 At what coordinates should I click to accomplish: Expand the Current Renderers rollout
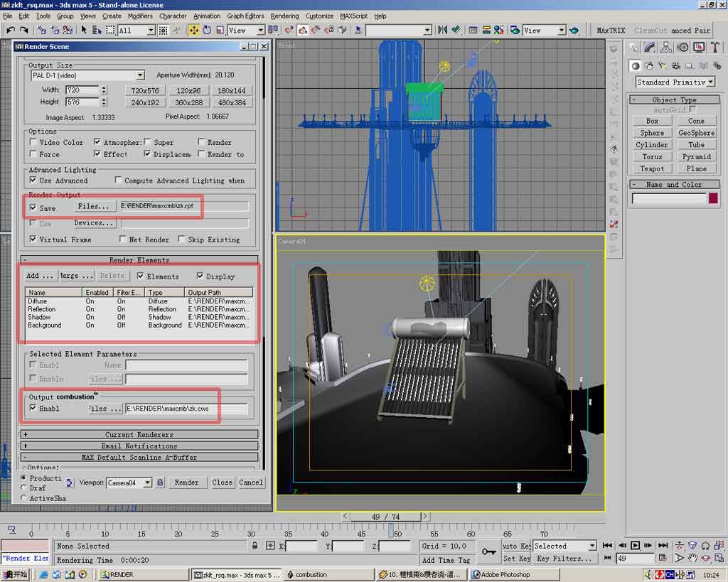139,434
